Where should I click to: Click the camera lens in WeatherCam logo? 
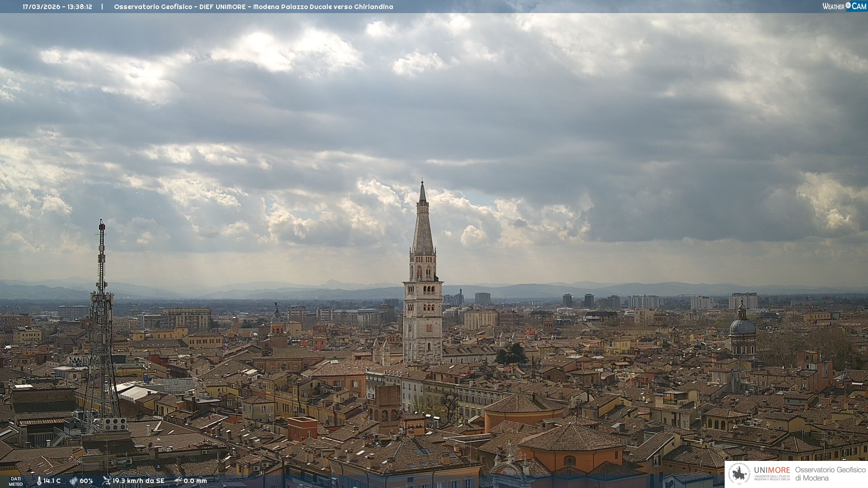(x=848, y=5)
